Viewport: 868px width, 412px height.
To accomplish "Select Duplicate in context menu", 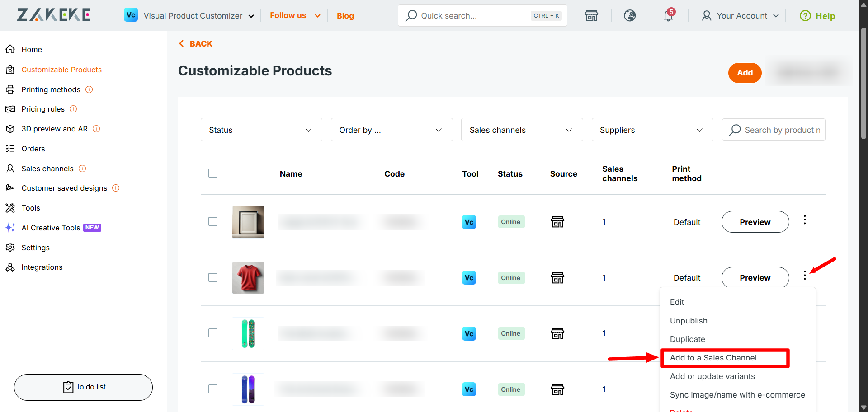I will pyautogui.click(x=687, y=339).
